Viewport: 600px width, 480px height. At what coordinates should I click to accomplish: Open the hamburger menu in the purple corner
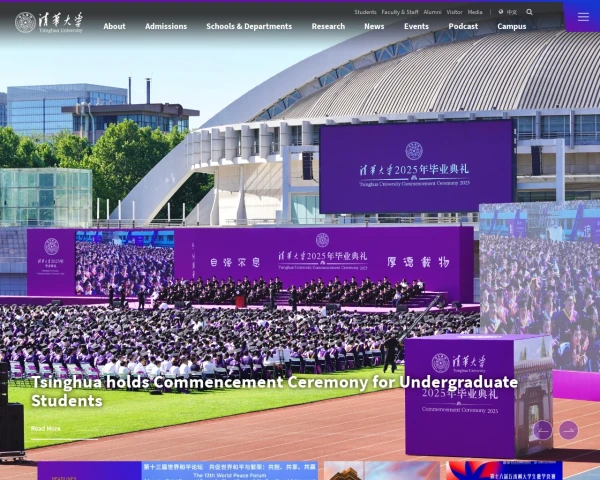pyautogui.click(x=583, y=17)
